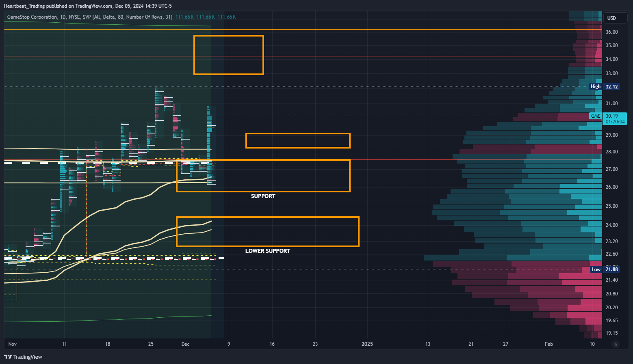Image resolution: width=633 pixels, height=364 pixels.
Task: Click the 29.00 price axis label
Action: 611,135
